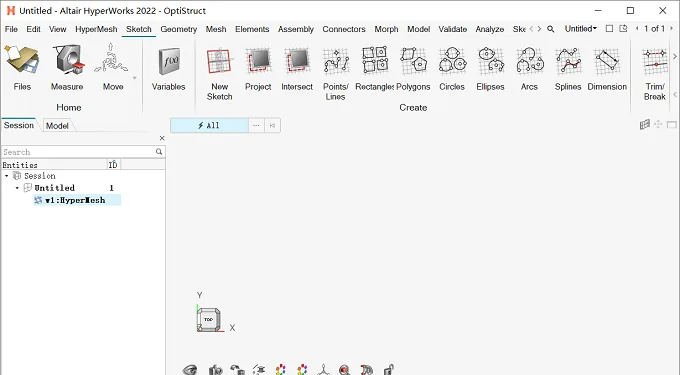
Task: Click the red magnifier icon in bottom toolbar
Action: [344, 370]
